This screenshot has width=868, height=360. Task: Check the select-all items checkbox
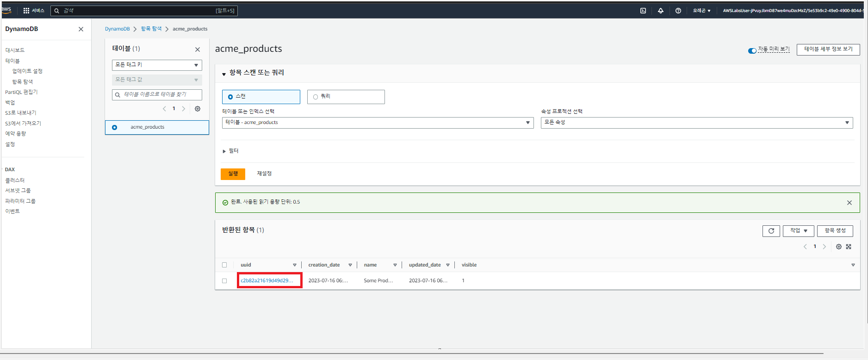coord(224,265)
